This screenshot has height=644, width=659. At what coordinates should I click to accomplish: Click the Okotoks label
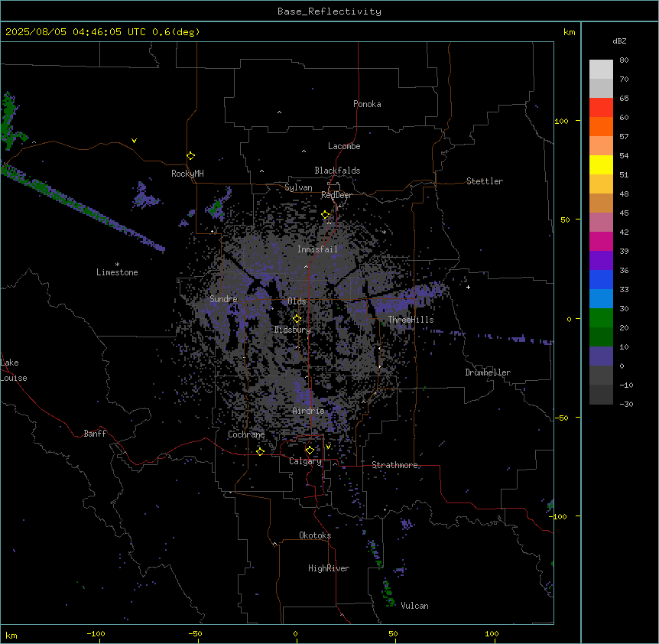pos(315,535)
